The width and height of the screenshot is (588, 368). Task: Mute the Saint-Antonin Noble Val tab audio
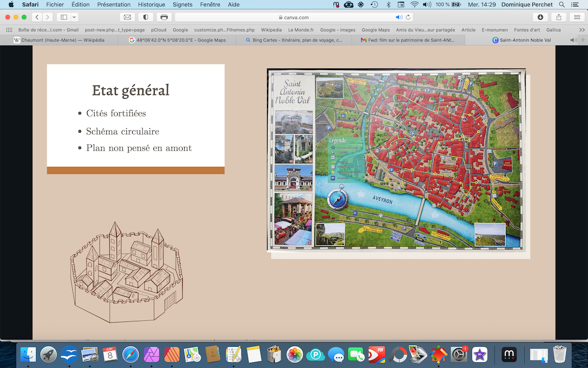[573, 40]
